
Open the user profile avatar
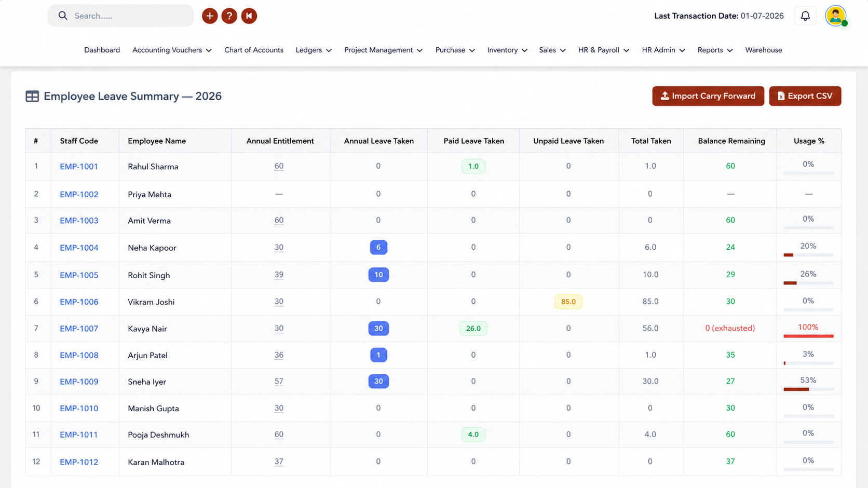pyautogui.click(x=836, y=16)
